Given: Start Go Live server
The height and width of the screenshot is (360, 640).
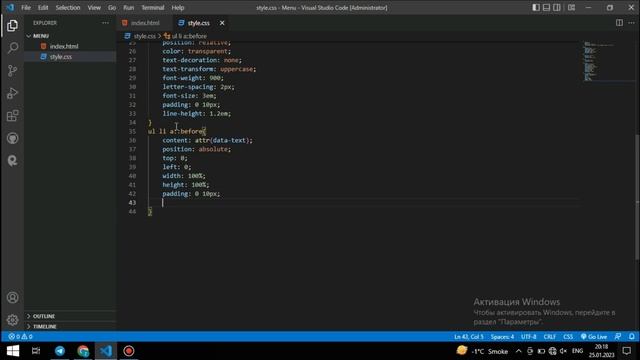Looking at the screenshot, I should [x=594, y=337].
